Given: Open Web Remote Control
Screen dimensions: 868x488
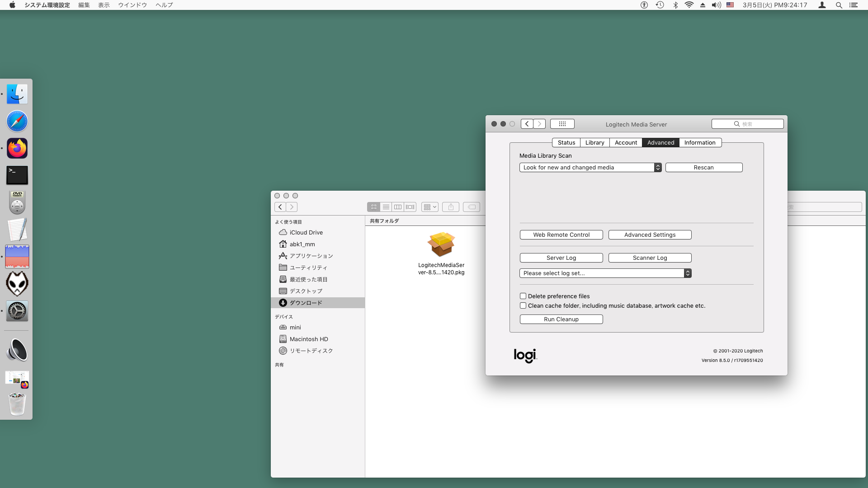Looking at the screenshot, I should coord(561,235).
